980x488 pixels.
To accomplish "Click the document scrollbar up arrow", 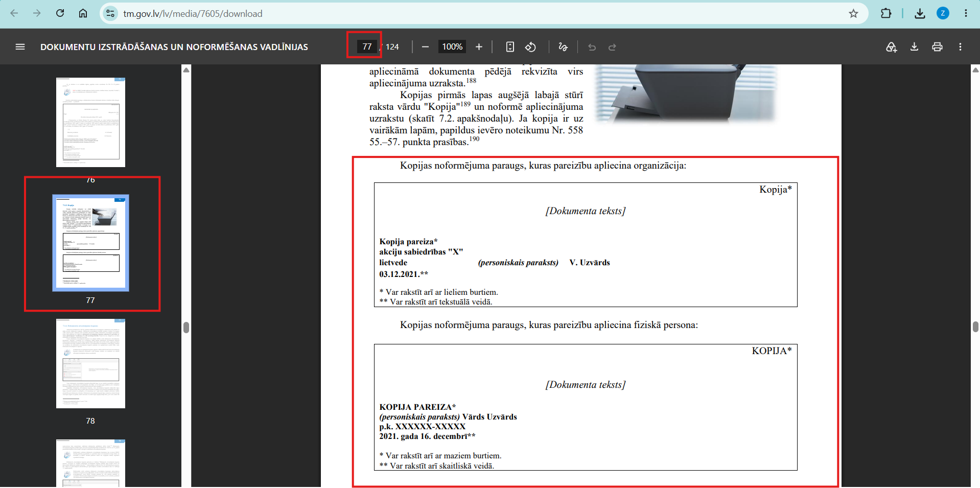I will (975, 70).
